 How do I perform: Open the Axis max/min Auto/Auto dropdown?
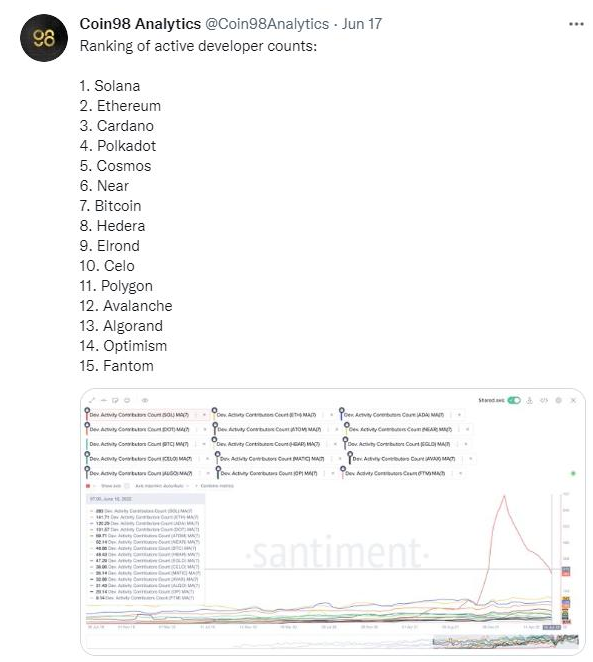click(x=162, y=486)
